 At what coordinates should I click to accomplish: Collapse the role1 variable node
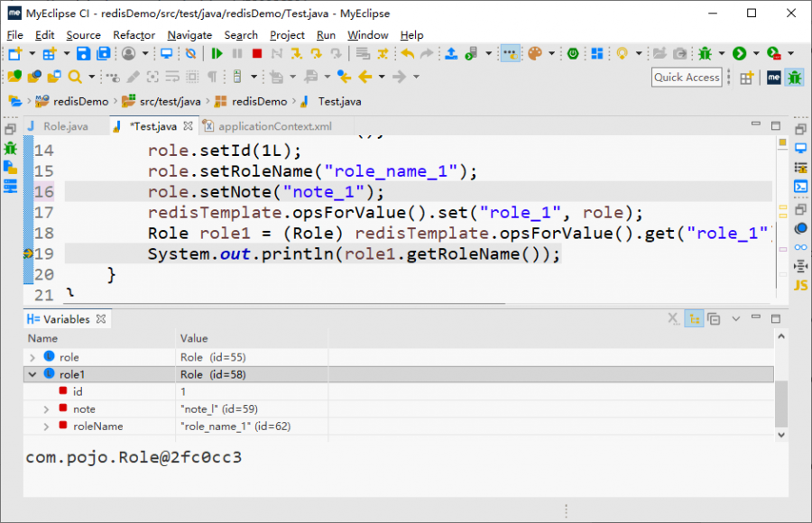coord(33,374)
